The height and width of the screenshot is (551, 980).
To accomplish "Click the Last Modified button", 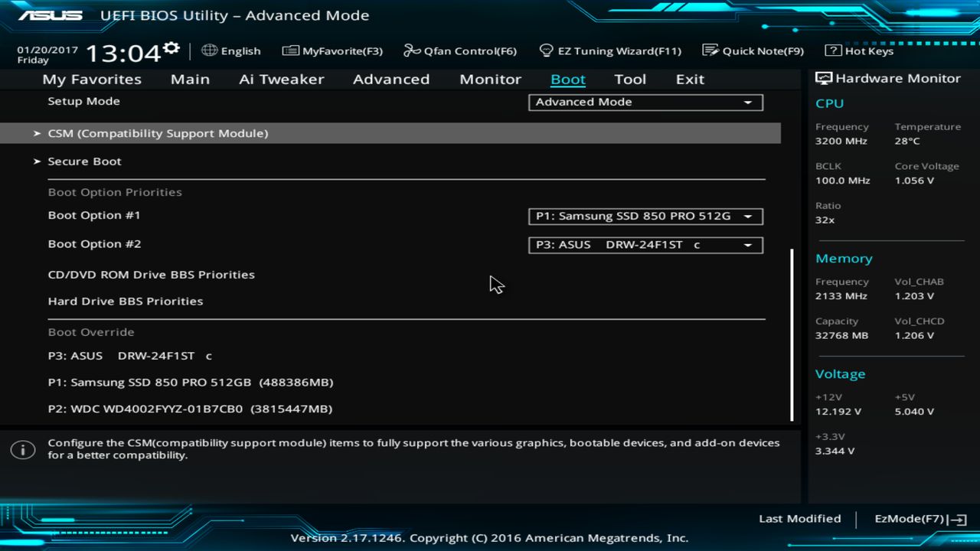I will 799,518.
